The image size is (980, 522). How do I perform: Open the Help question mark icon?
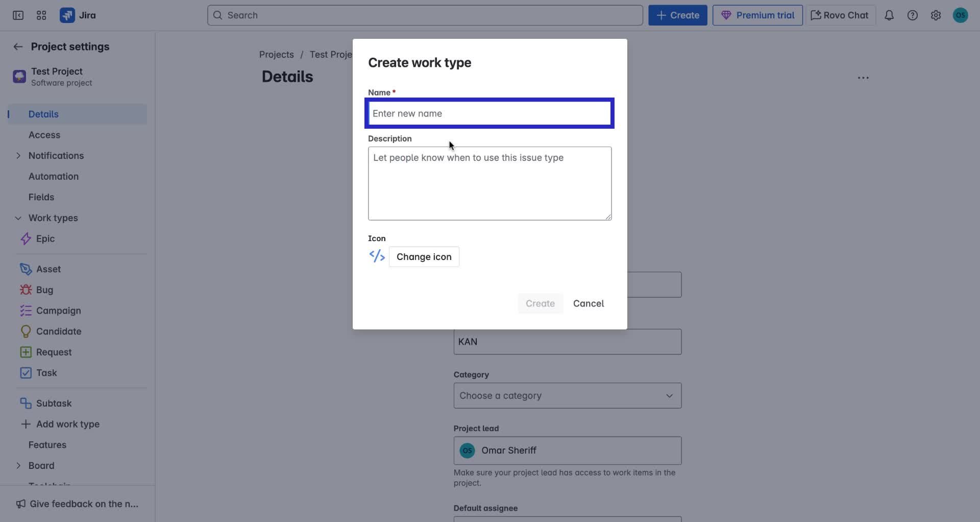pyautogui.click(x=913, y=15)
